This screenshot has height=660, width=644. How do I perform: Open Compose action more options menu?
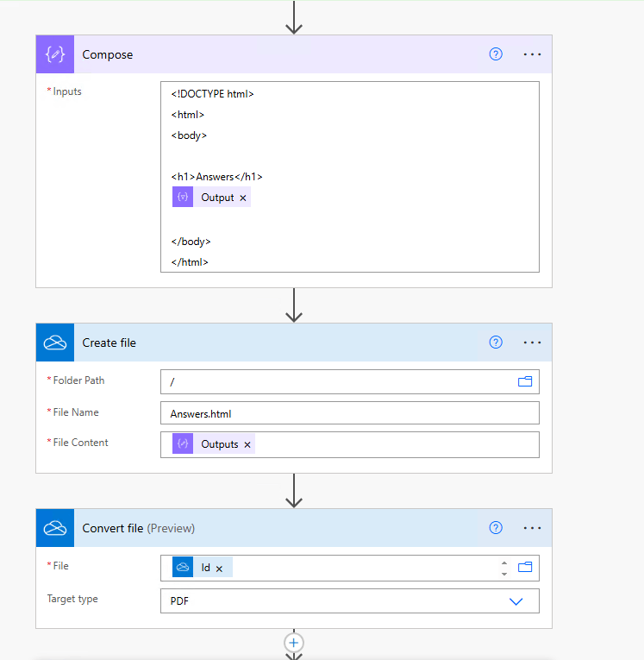tap(532, 54)
